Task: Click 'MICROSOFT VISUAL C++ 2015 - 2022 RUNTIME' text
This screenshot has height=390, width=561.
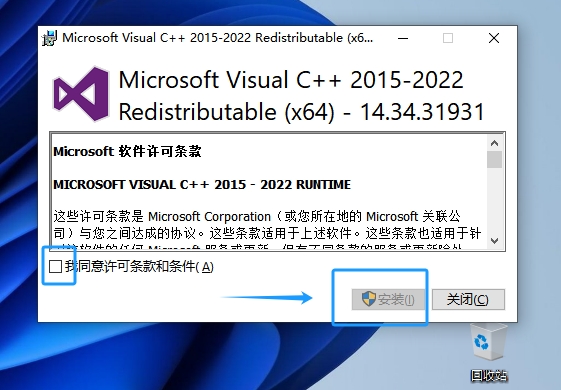Action: pyautogui.click(x=202, y=184)
